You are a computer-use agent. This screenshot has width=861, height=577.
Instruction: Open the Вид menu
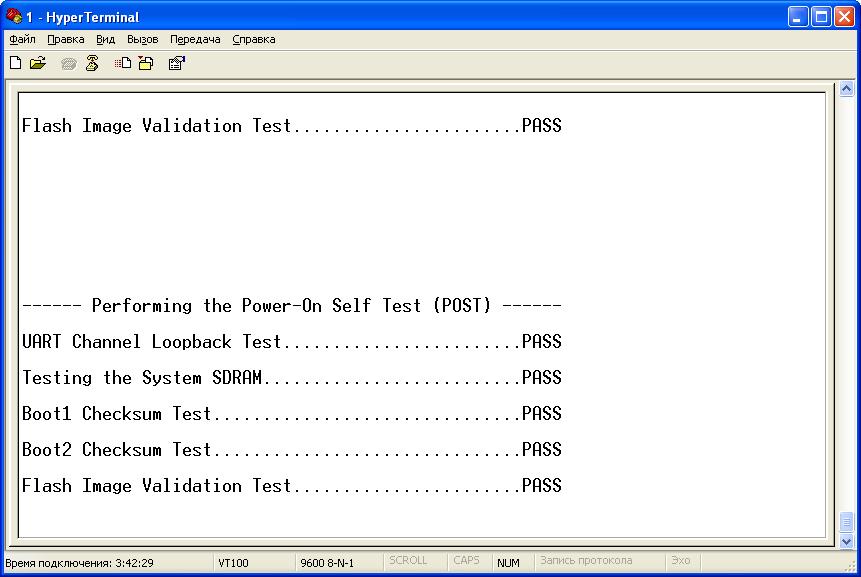click(106, 40)
